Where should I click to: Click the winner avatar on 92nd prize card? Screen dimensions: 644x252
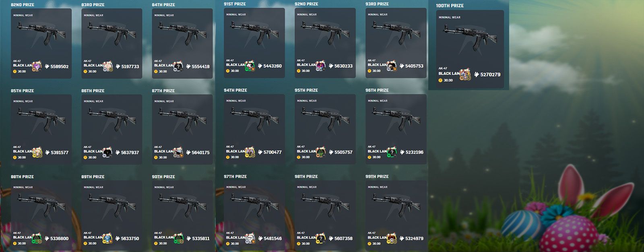tap(321, 66)
